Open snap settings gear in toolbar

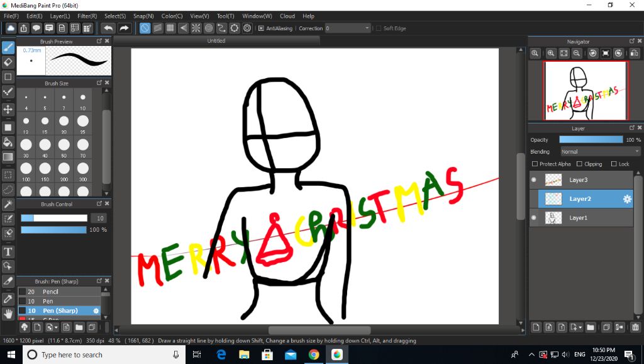click(x=247, y=28)
